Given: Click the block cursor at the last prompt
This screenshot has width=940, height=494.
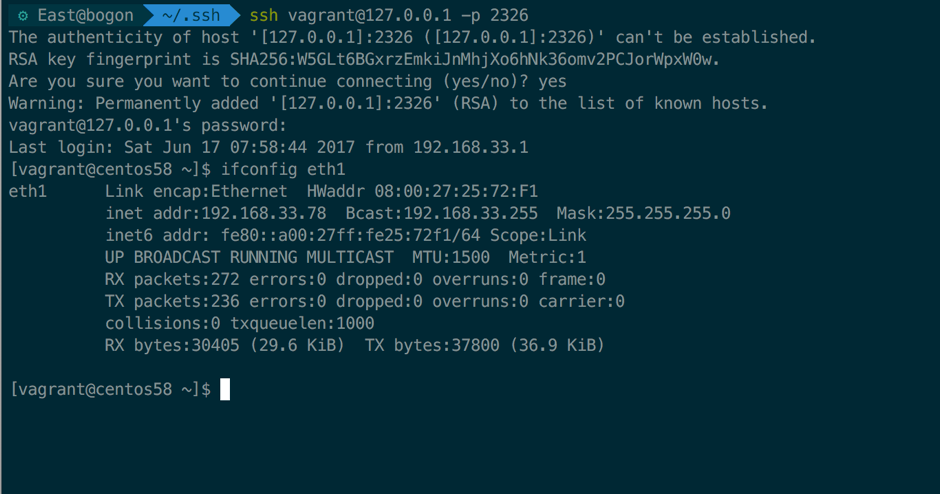Looking at the screenshot, I should [225, 389].
